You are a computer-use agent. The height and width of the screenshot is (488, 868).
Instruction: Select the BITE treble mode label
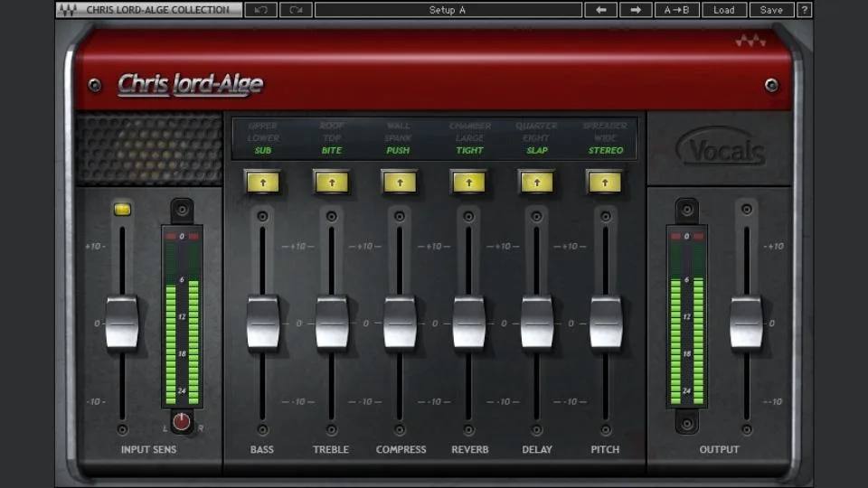point(332,151)
